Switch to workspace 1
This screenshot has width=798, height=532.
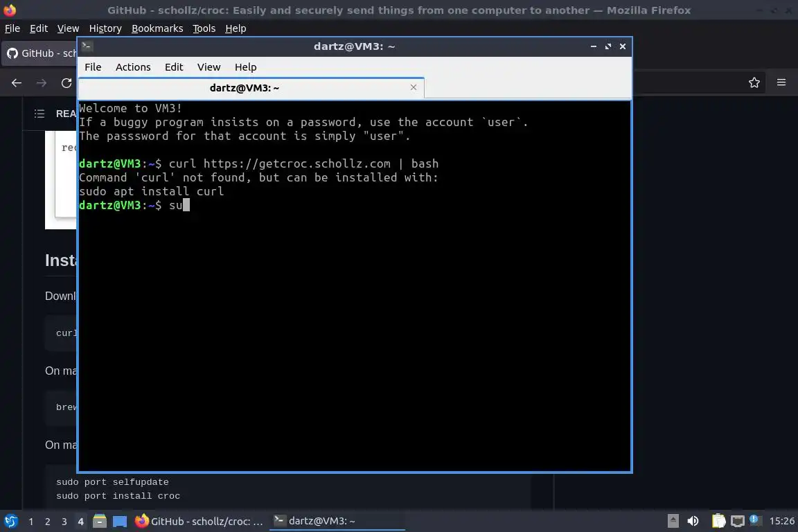(x=31, y=522)
